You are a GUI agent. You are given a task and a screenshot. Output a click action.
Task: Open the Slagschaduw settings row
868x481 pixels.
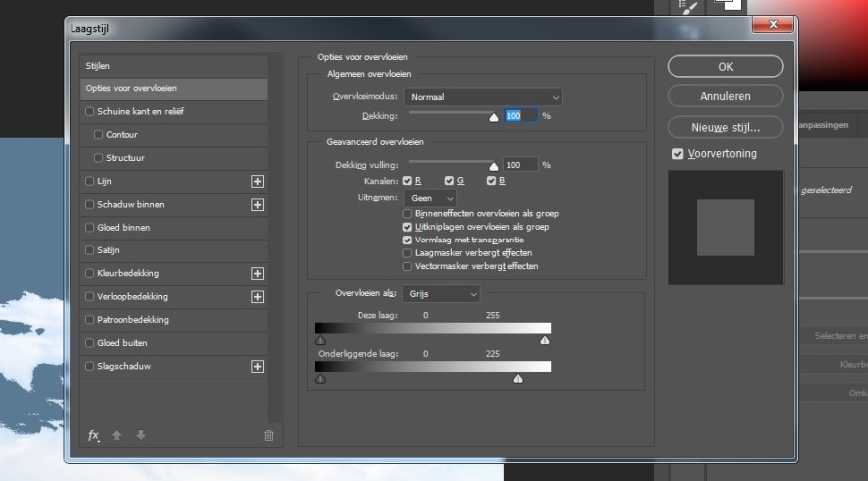(x=174, y=367)
